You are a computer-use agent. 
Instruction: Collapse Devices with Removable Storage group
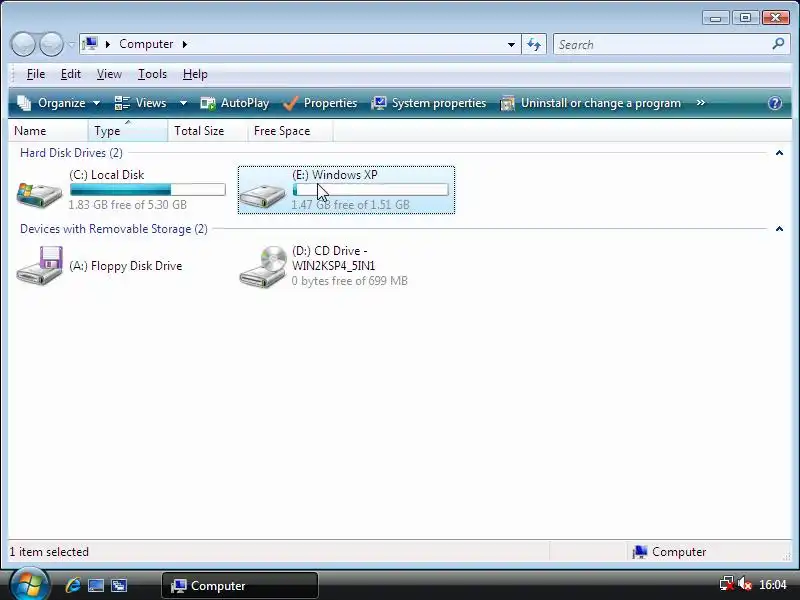[779, 229]
